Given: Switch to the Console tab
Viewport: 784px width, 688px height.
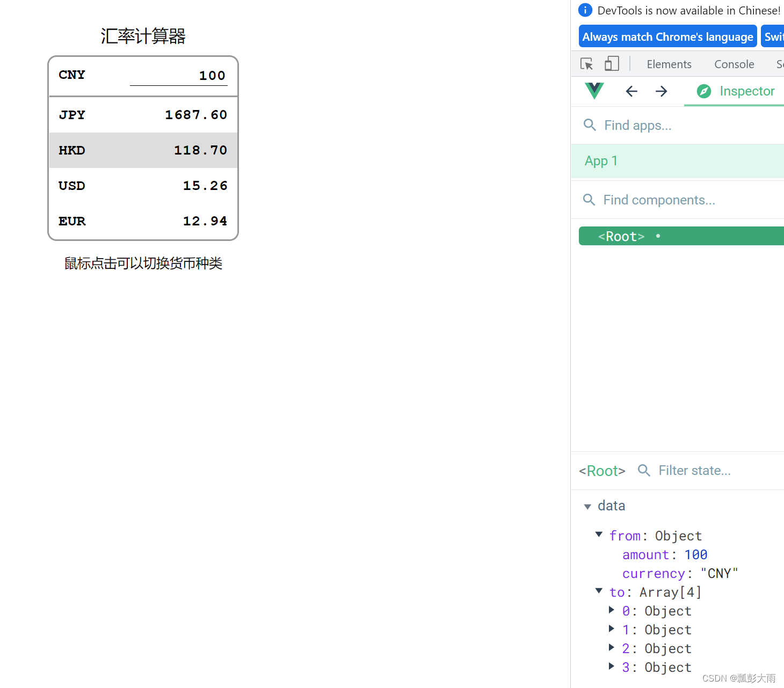Looking at the screenshot, I should tap(734, 64).
